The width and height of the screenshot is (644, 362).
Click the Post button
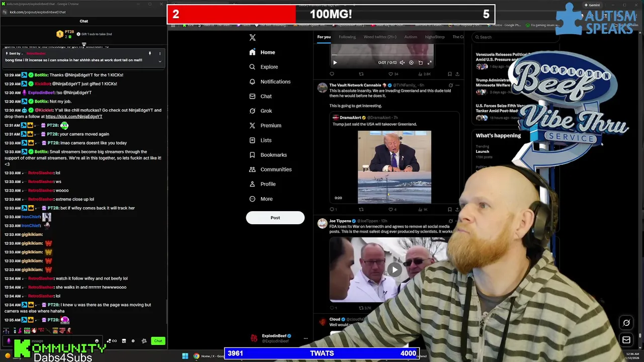[x=275, y=218]
